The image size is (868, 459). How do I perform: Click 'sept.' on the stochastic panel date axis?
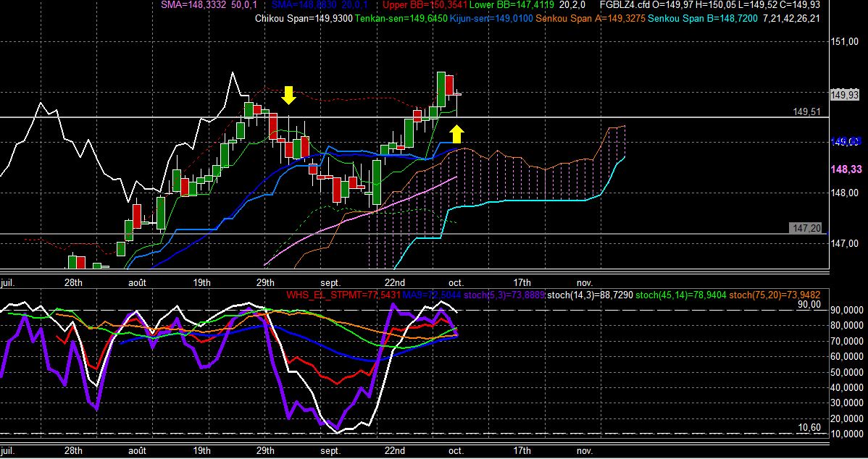[330, 451]
